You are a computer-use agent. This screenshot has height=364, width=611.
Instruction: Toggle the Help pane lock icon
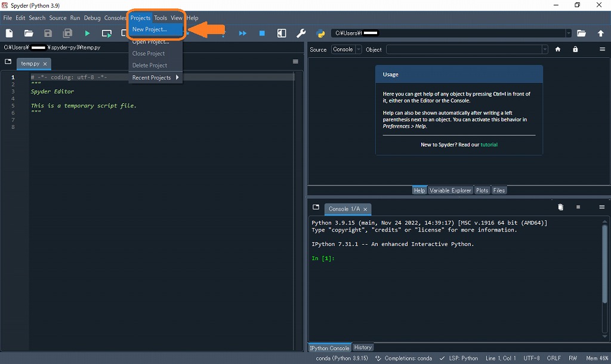[x=575, y=50]
